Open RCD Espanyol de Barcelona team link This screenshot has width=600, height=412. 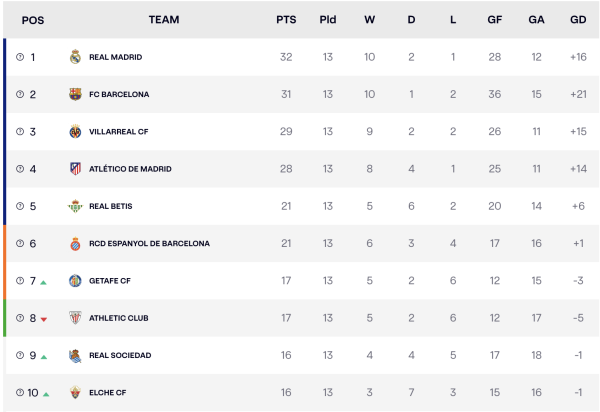click(x=149, y=244)
